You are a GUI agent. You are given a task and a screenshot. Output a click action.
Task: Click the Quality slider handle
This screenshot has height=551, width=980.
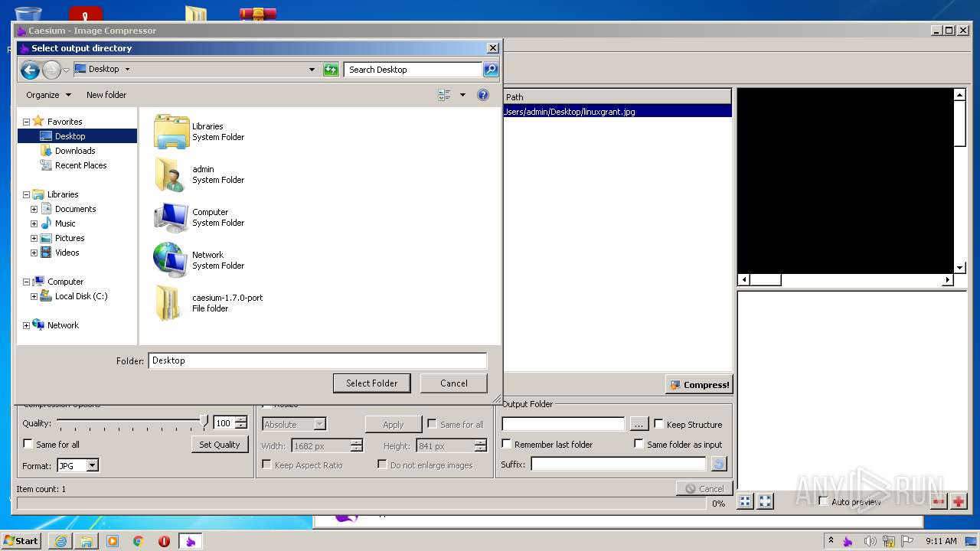204,422
